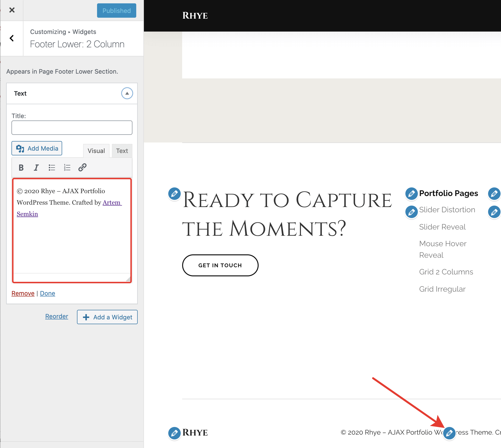Close the Customizer panel
Viewport: 501px width, 448px height.
pyautogui.click(x=12, y=10)
